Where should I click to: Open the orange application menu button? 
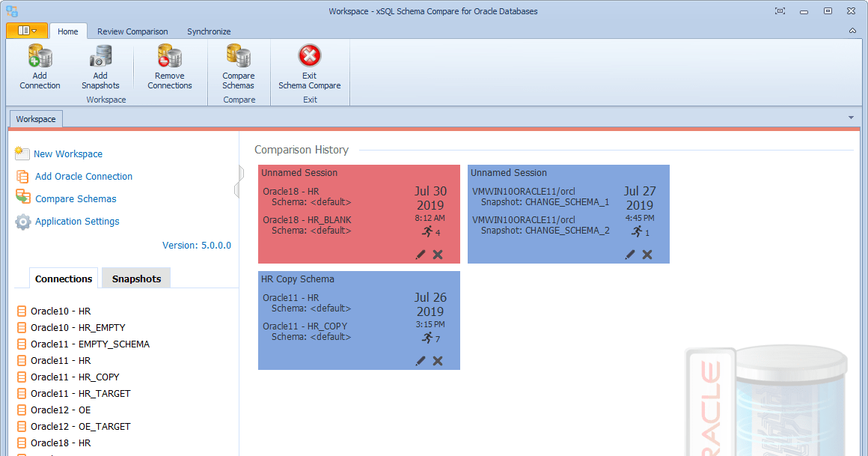point(27,31)
